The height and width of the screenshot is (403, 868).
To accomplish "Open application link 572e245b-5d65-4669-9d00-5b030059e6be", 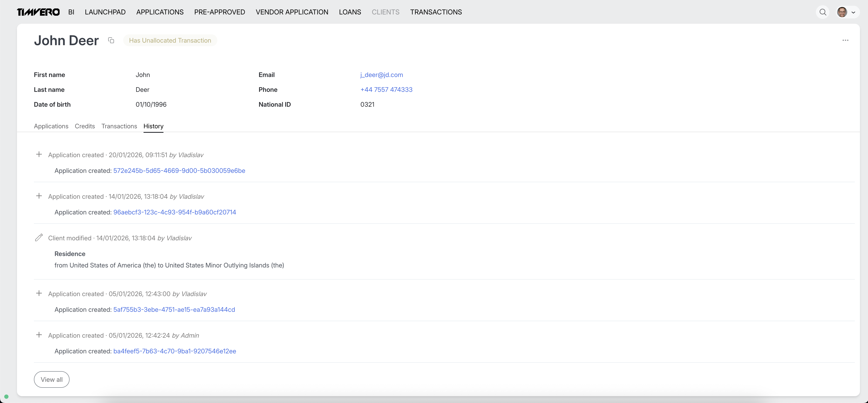I will pyautogui.click(x=179, y=171).
